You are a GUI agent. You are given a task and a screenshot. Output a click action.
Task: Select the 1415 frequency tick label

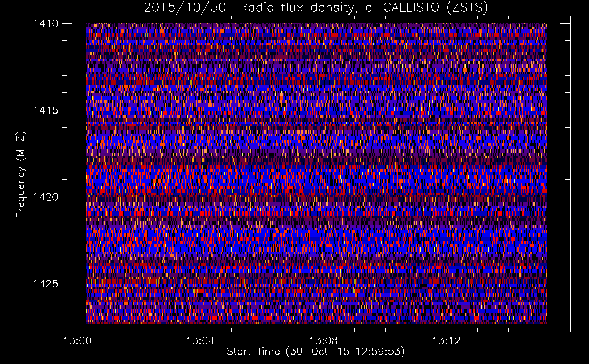(46, 110)
